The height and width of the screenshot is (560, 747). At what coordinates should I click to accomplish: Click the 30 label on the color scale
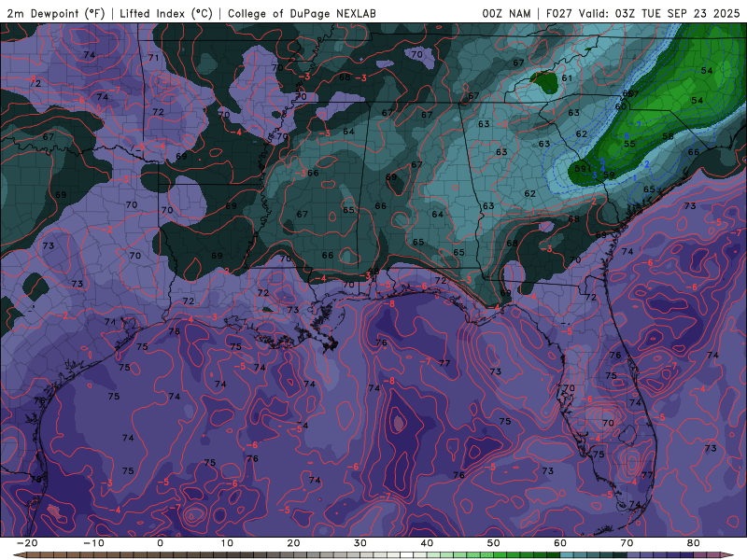click(360, 543)
